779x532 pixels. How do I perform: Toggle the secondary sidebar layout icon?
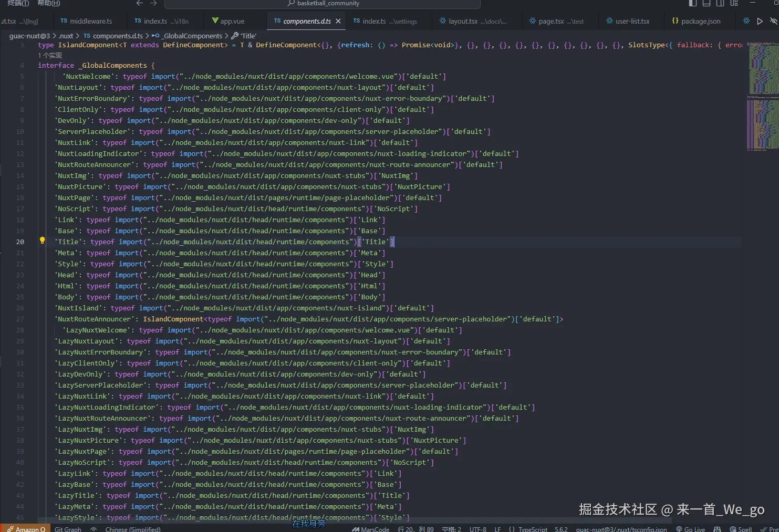point(720,3)
